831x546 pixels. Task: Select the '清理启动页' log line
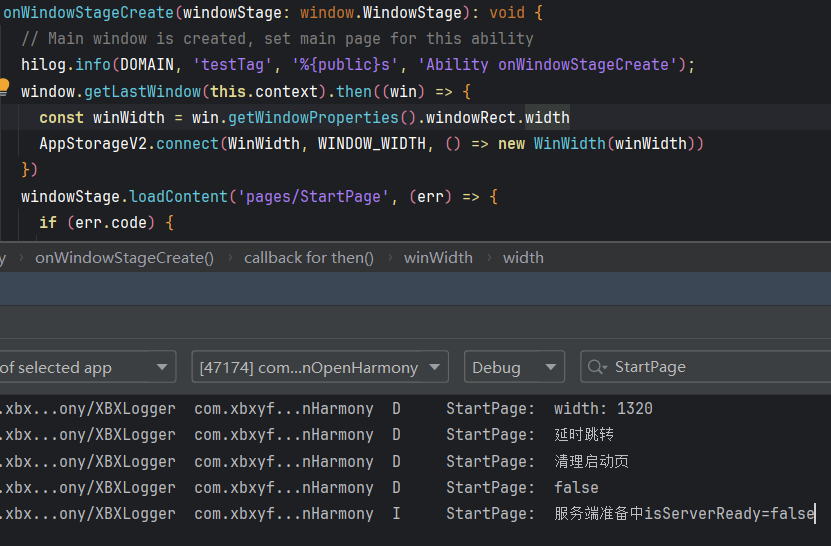(x=591, y=462)
